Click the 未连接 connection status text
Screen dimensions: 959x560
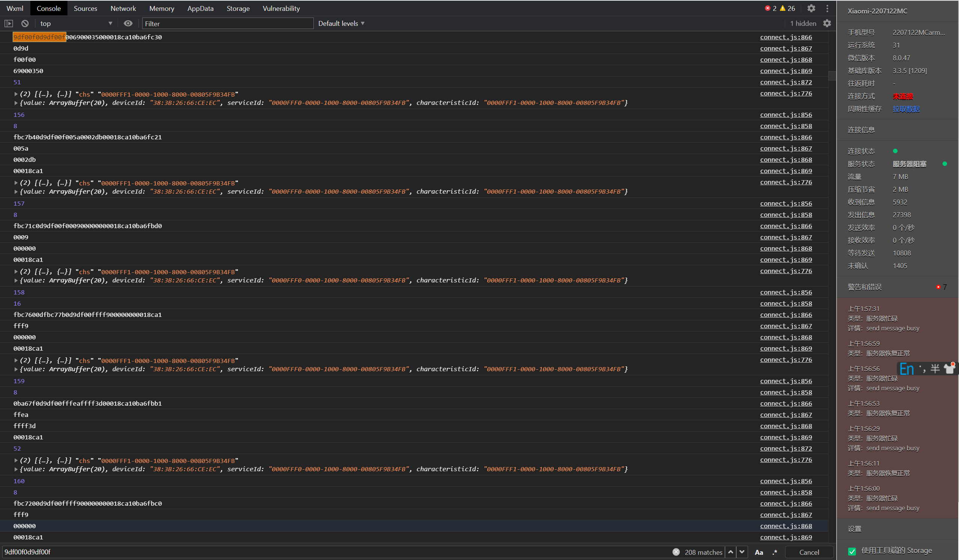point(903,96)
